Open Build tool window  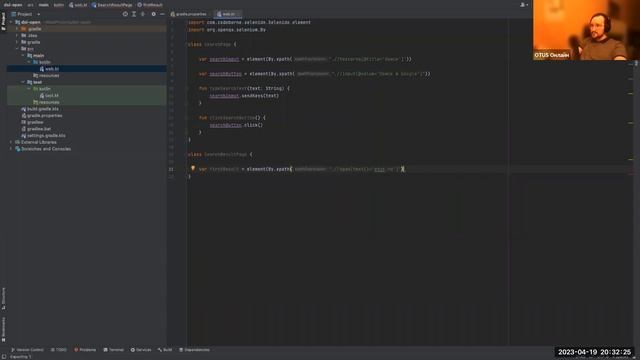point(165,350)
